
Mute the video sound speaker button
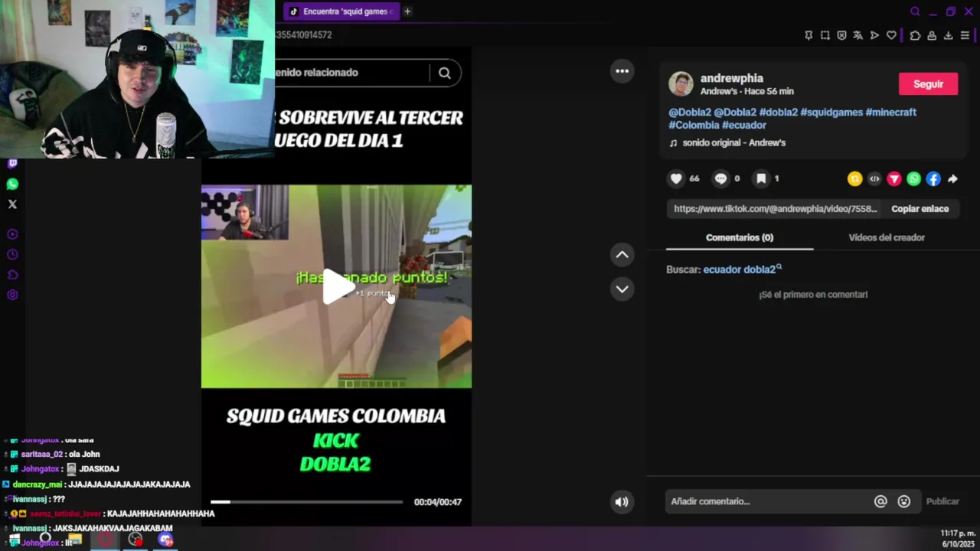click(622, 502)
